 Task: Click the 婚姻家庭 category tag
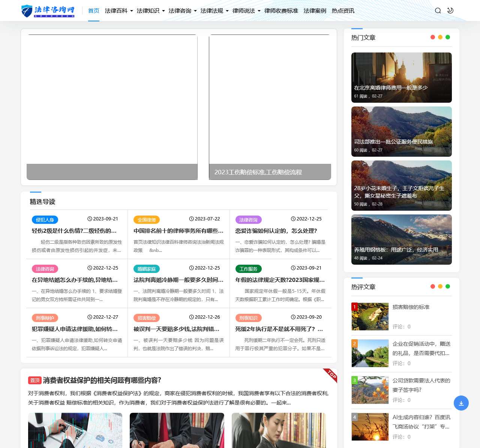[147, 269]
